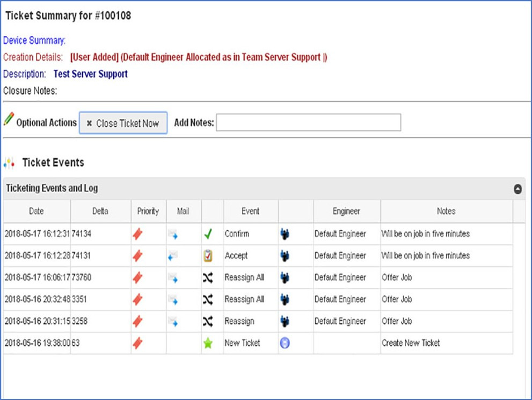
Task: Click the shuffle icon beside Reassign event
Action: click(208, 321)
